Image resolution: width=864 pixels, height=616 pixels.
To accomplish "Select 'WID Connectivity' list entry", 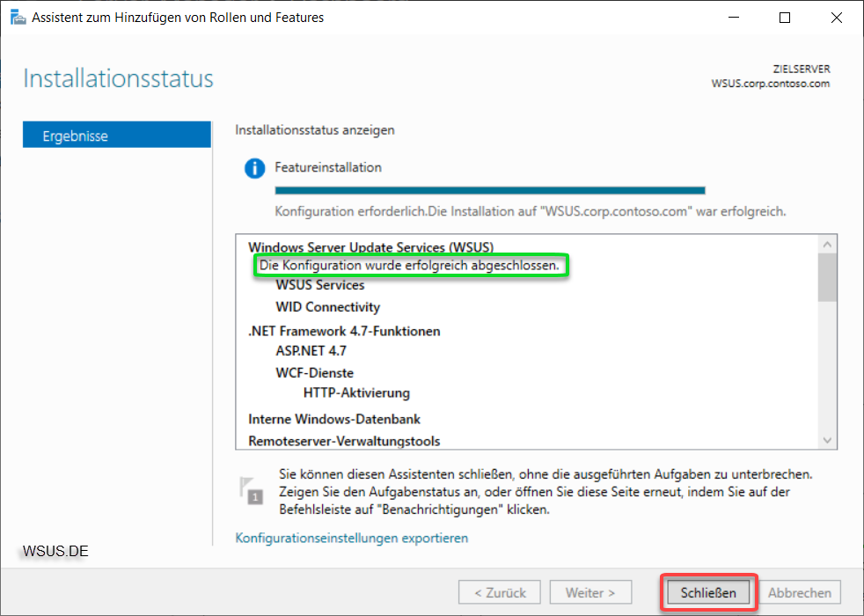I will pyautogui.click(x=328, y=307).
